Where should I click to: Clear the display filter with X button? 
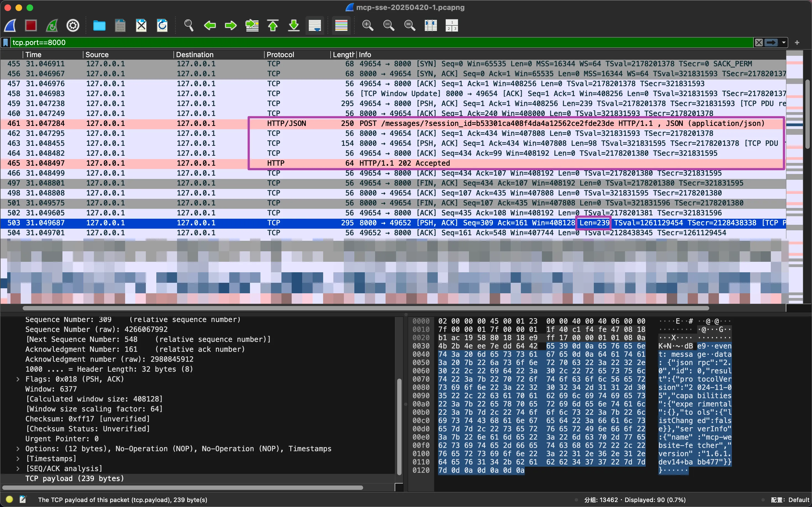coord(759,43)
